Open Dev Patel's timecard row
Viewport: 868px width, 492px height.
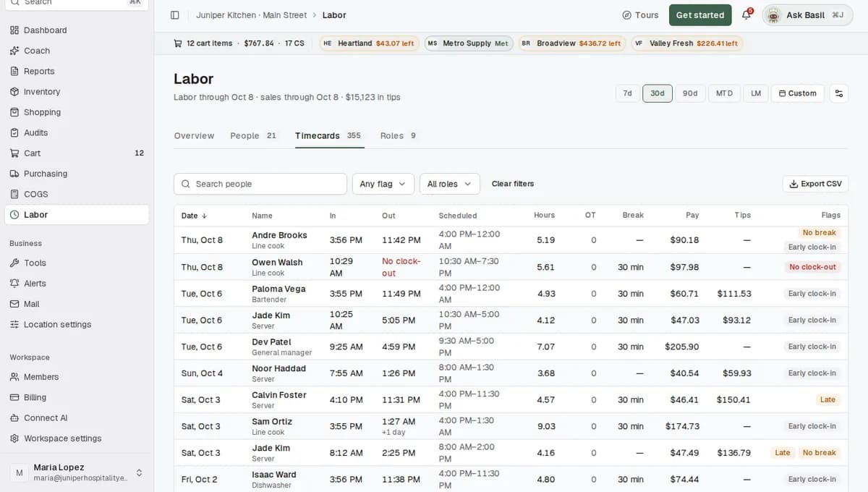(x=511, y=347)
